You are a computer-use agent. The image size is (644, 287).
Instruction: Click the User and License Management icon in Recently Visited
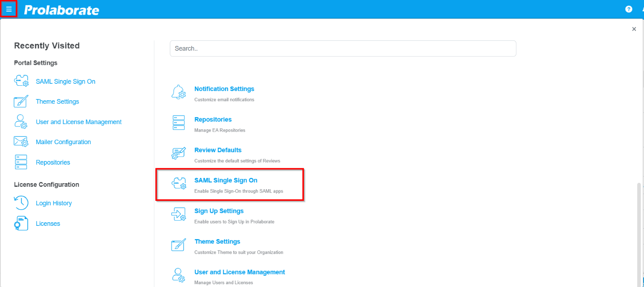21,122
